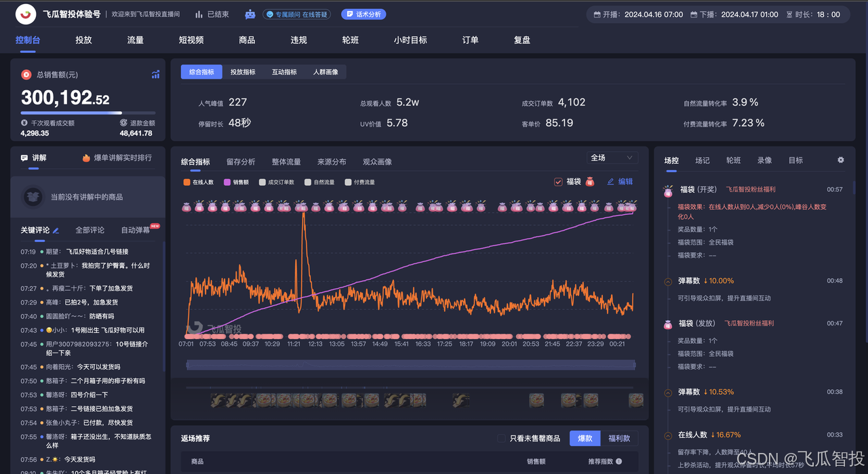
Task: Switch to the 留存分析 chart tab
Action: [x=241, y=162]
